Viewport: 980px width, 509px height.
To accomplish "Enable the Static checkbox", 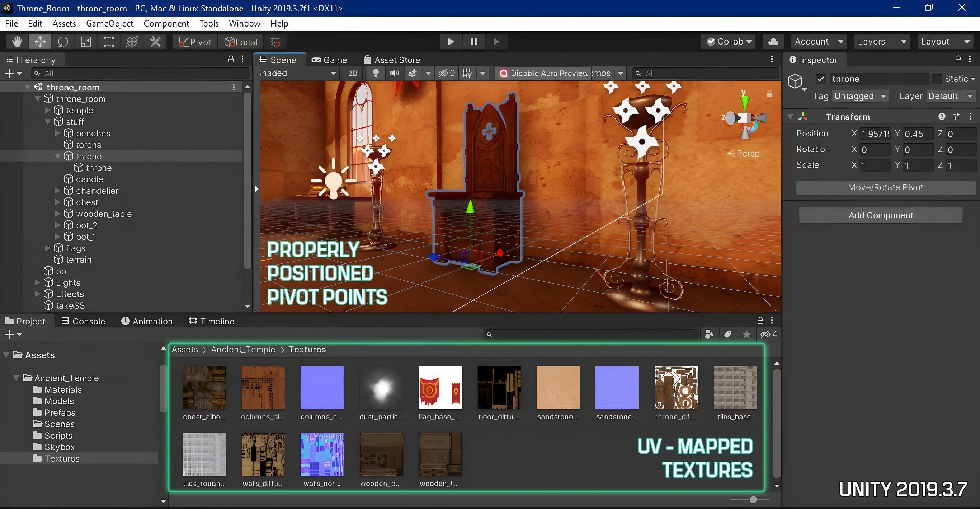I will 937,79.
